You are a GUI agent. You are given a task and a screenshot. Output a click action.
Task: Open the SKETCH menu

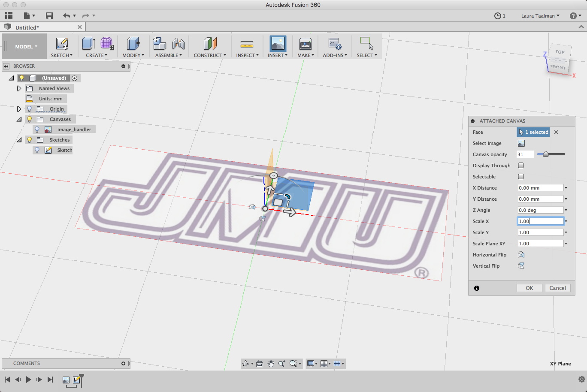[62, 55]
